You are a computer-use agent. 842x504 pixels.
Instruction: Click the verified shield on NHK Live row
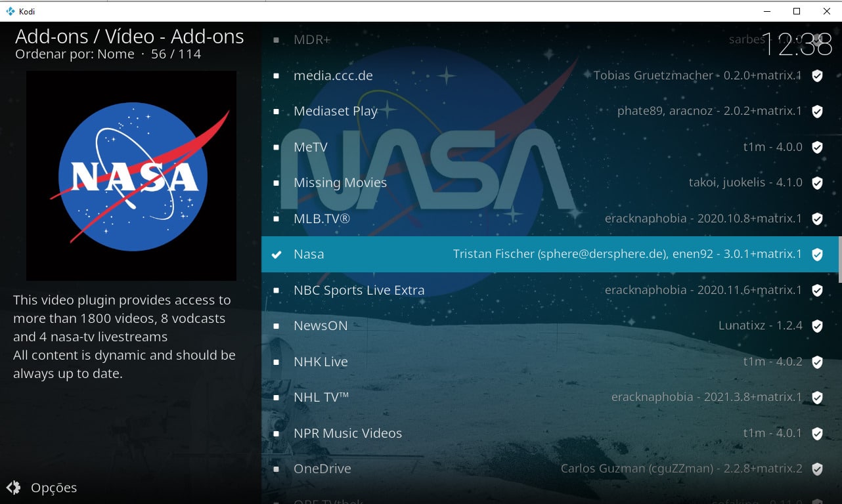(x=817, y=362)
